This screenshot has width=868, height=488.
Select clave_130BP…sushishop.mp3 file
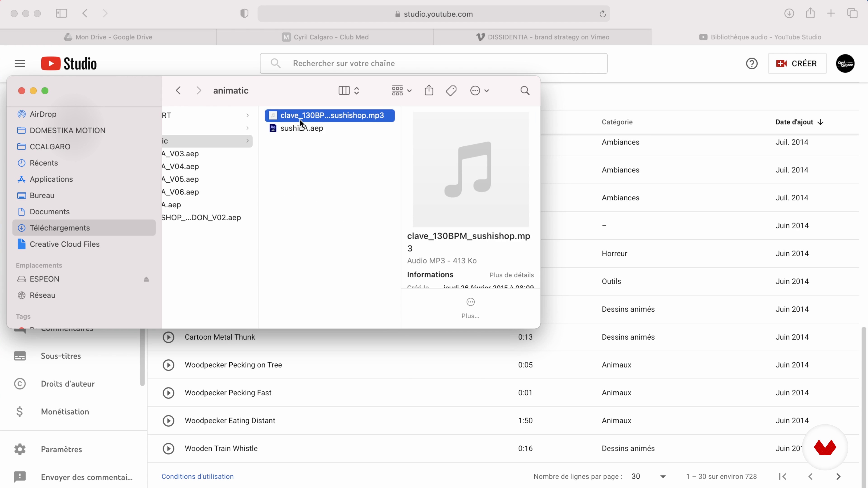coord(330,115)
